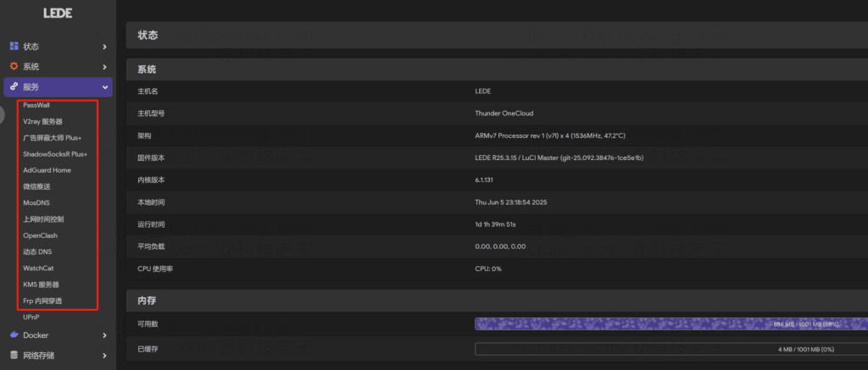Image resolution: width=868 pixels, height=370 pixels.
Task: Collapse the 服务 menu chevron
Action: point(104,87)
